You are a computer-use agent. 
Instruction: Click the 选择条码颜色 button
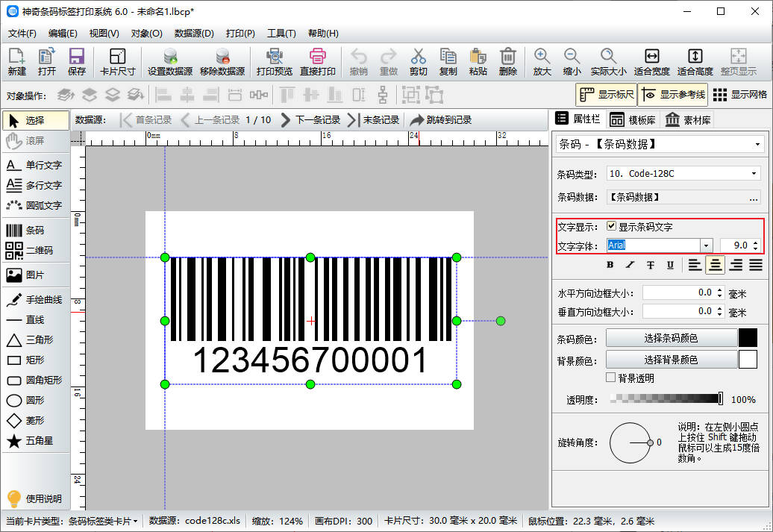click(671, 338)
